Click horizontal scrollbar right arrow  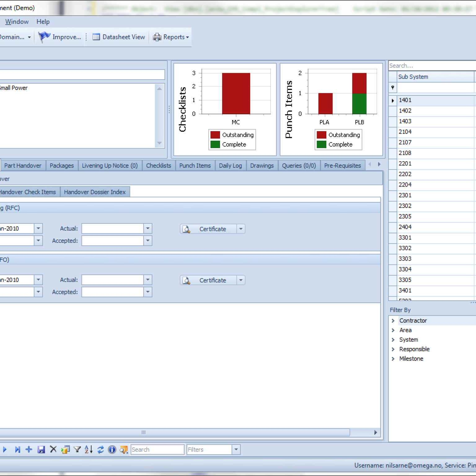click(376, 432)
